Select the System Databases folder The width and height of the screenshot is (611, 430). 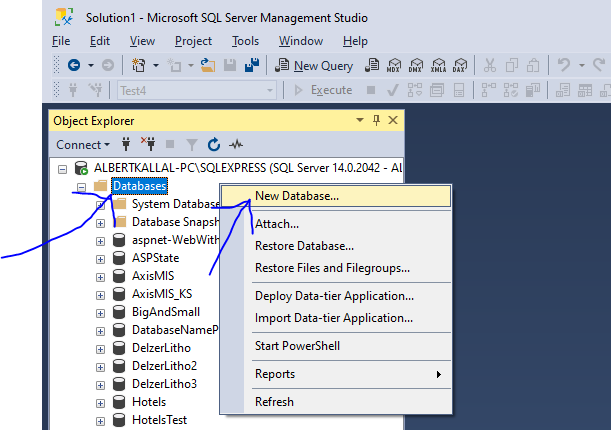175,204
